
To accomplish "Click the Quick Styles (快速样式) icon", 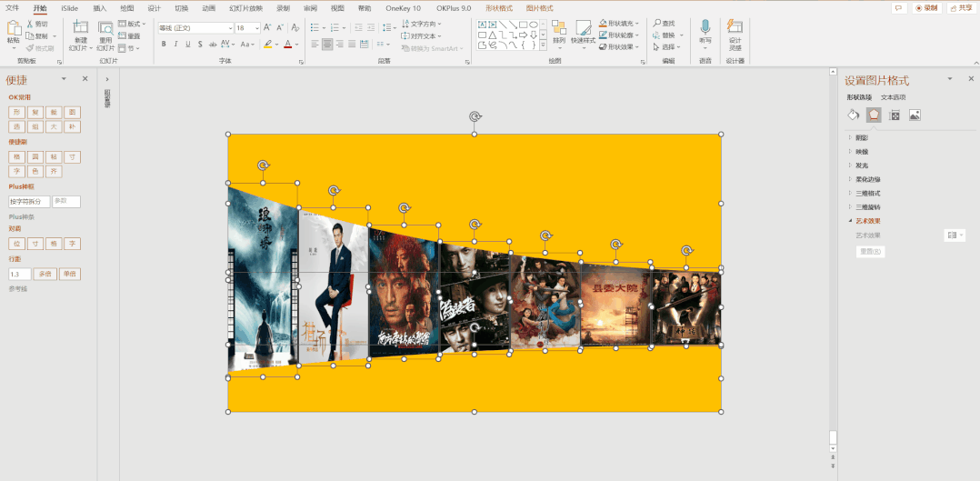I will (x=583, y=28).
